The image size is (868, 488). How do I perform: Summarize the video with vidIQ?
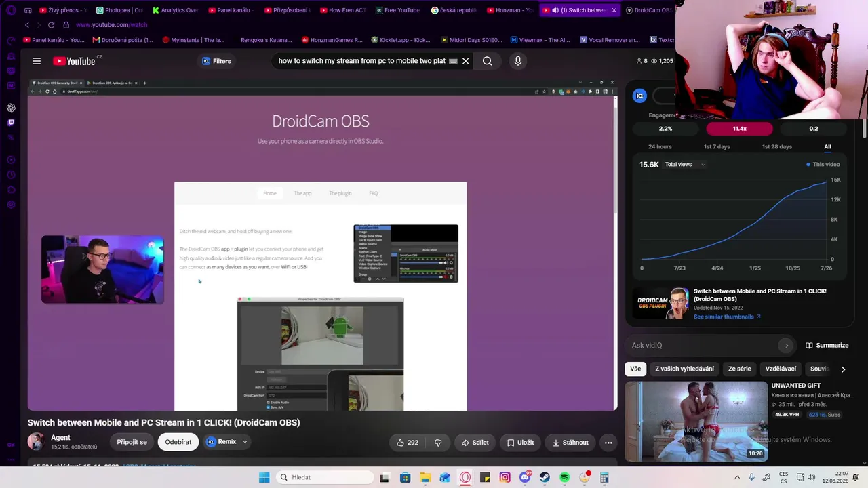[x=827, y=346]
